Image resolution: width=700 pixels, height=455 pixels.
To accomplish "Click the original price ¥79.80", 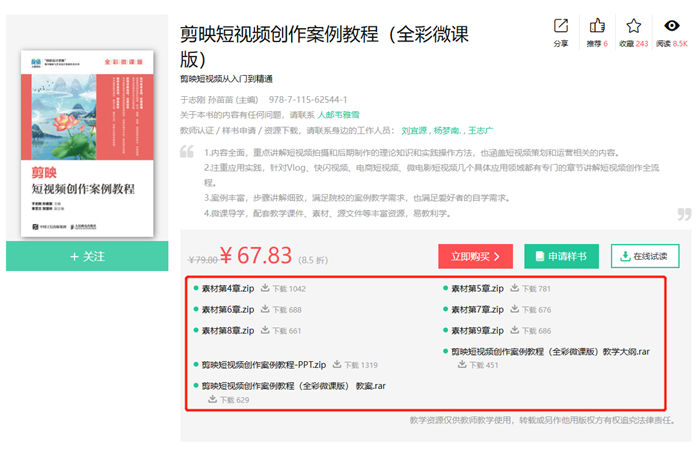I will [x=203, y=260].
